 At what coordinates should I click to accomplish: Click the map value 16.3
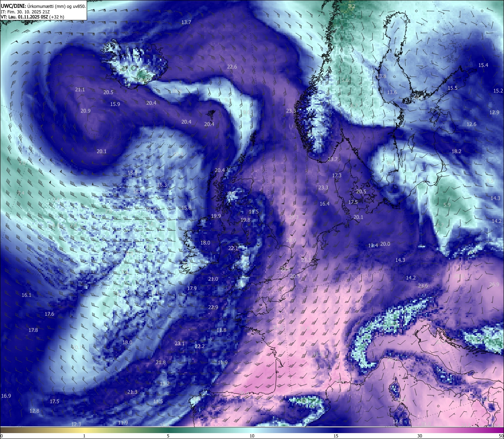coord(162,185)
